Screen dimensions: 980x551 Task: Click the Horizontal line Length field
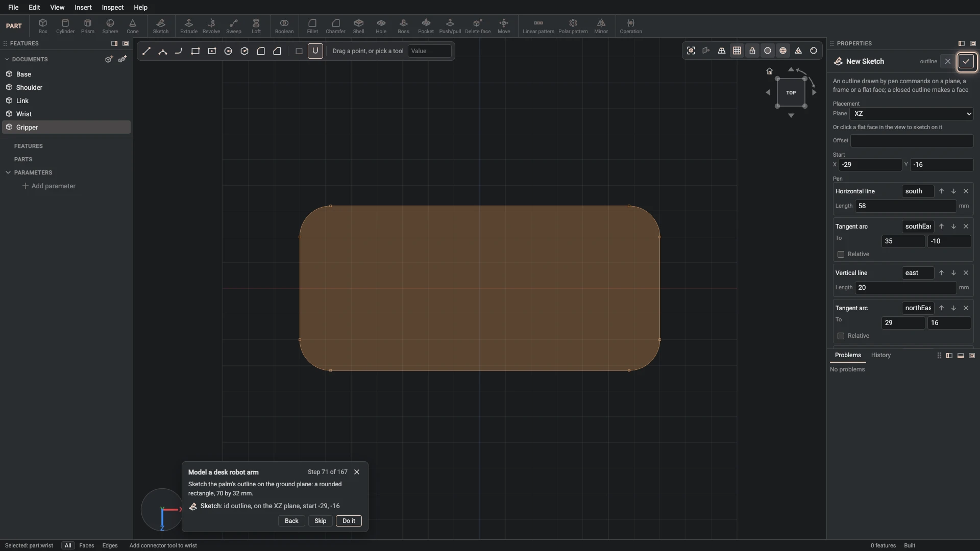coord(905,206)
